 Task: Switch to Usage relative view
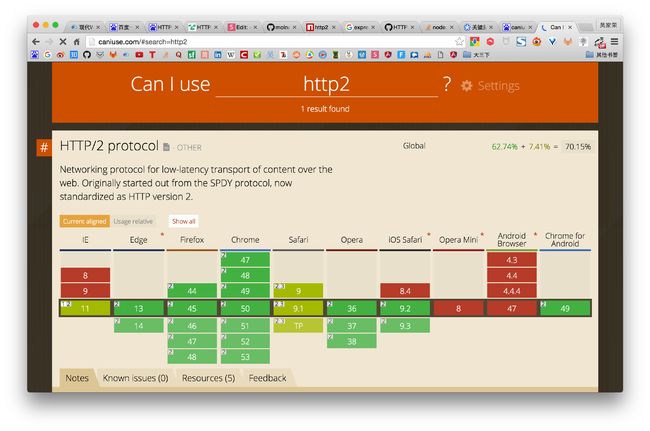click(133, 221)
